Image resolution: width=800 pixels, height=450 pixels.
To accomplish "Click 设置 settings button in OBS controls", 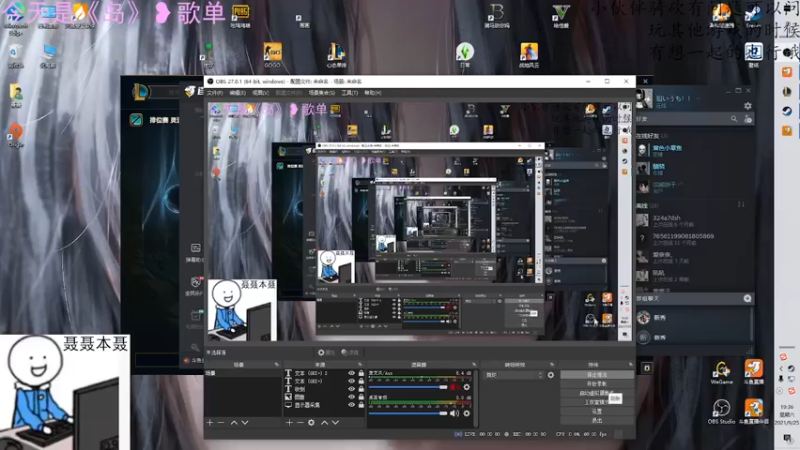I will click(596, 411).
